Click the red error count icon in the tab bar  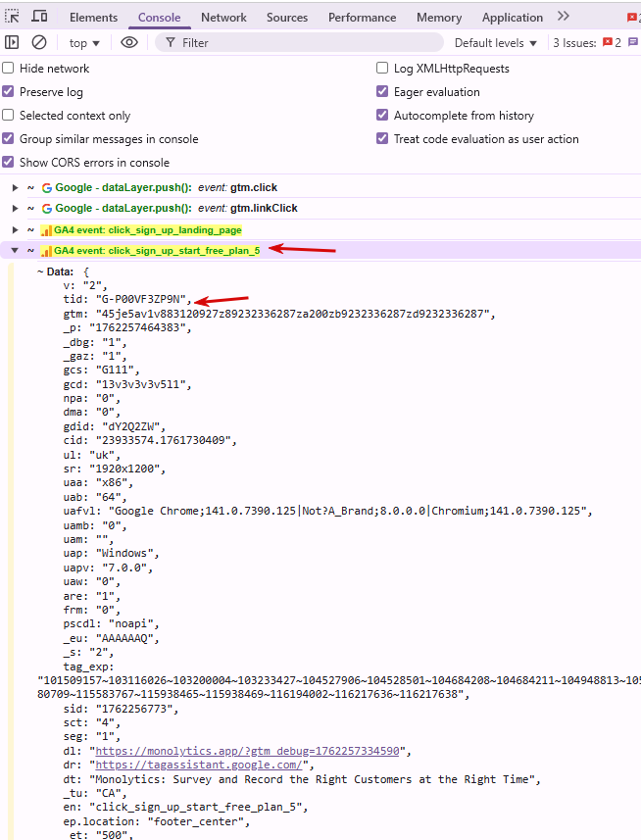point(633,17)
